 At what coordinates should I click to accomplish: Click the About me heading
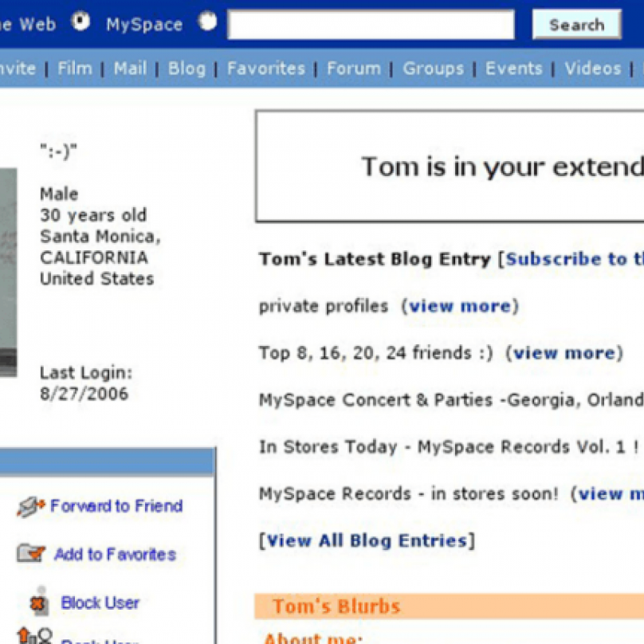coord(313,638)
